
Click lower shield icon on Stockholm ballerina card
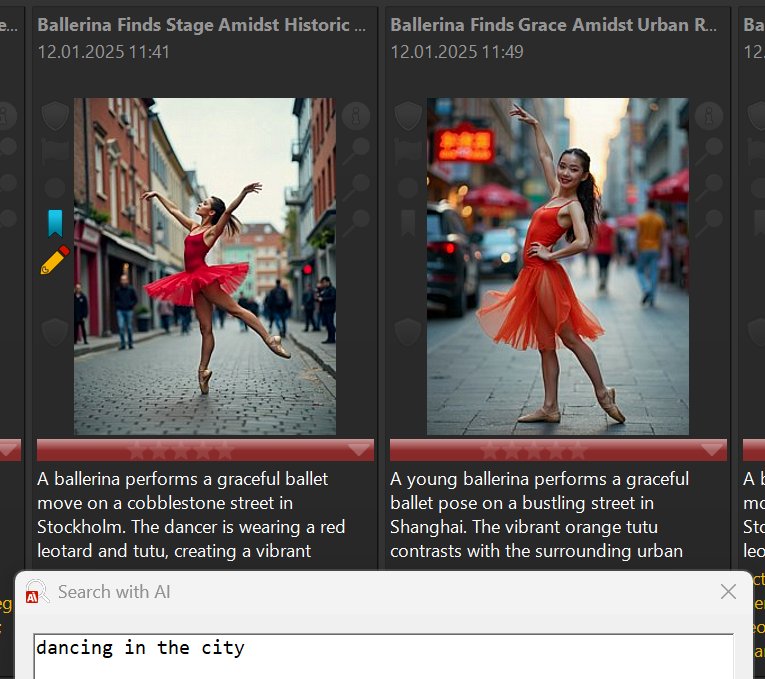click(55, 333)
